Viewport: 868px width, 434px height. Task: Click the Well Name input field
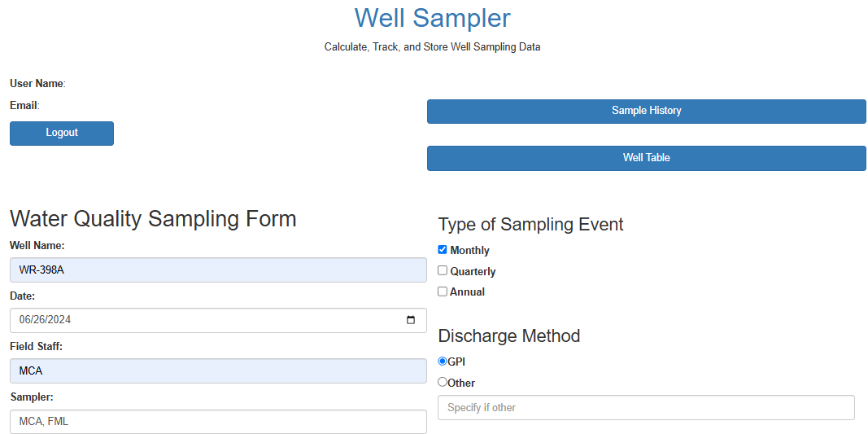[218, 270]
